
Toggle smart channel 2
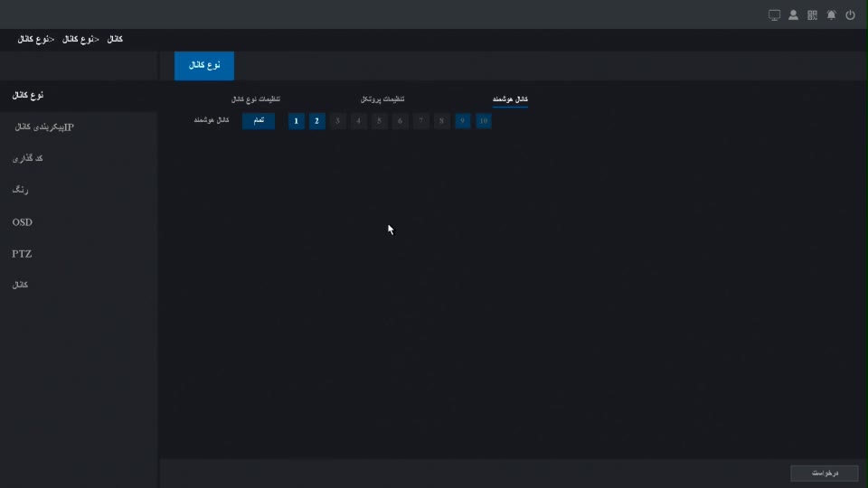click(316, 121)
